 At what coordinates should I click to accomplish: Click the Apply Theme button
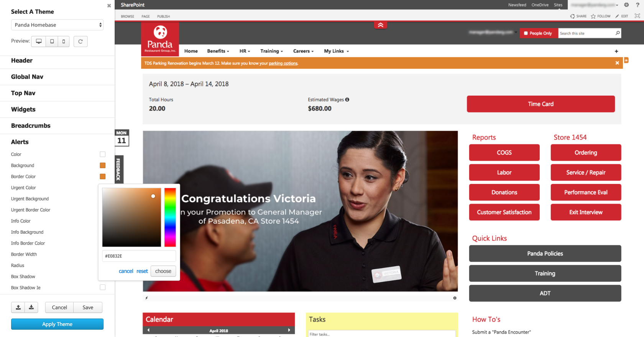tap(57, 324)
